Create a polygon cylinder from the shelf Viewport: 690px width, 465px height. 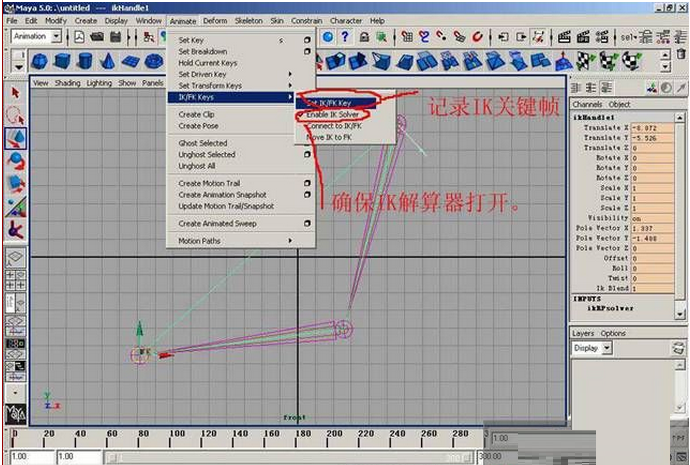pyautogui.click(x=85, y=61)
